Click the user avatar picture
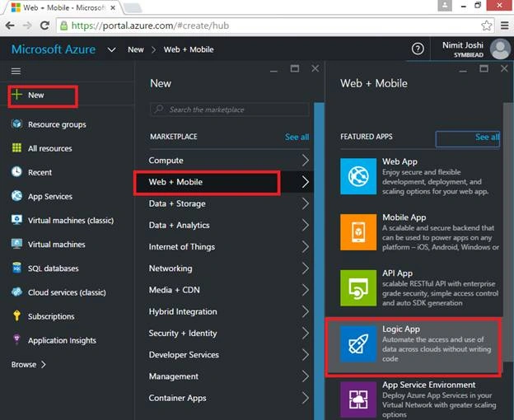The width and height of the screenshot is (514, 420). (x=500, y=49)
